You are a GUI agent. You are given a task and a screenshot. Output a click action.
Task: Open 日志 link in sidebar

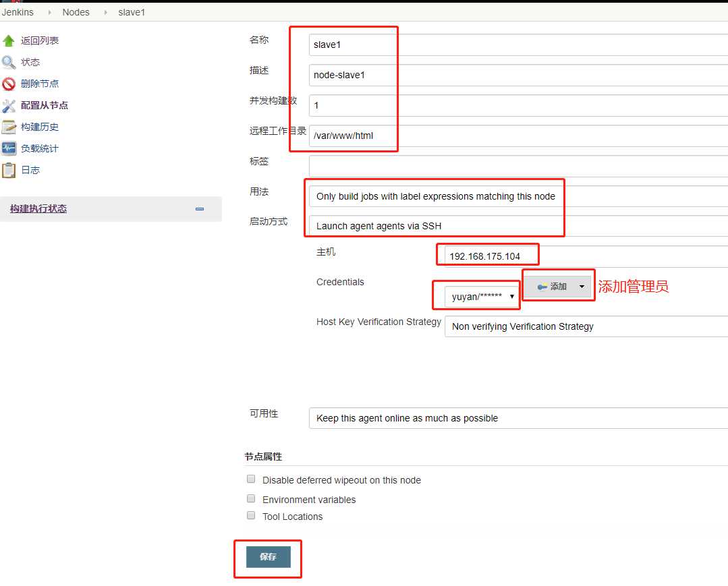click(x=30, y=171)
